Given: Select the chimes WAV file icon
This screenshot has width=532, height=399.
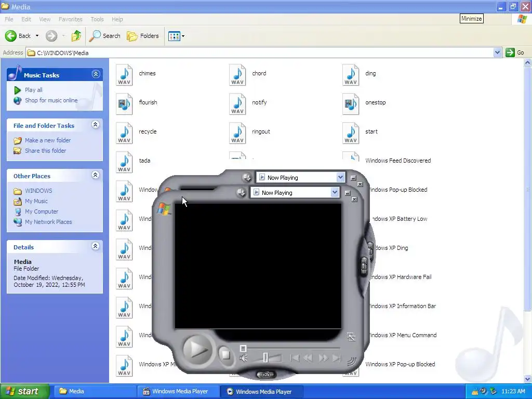Looking at the screenshot, I should pyautogui.click(x=124, y=75).
